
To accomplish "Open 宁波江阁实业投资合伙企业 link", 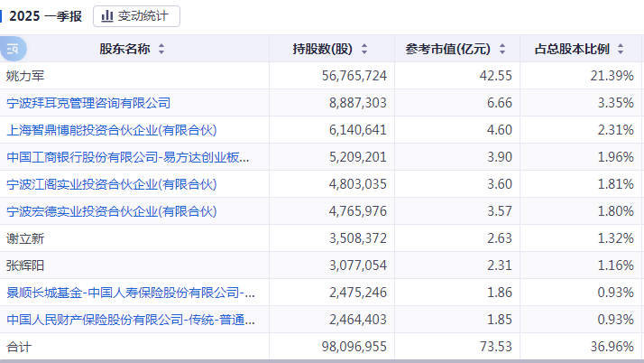I will click(111, 184).
